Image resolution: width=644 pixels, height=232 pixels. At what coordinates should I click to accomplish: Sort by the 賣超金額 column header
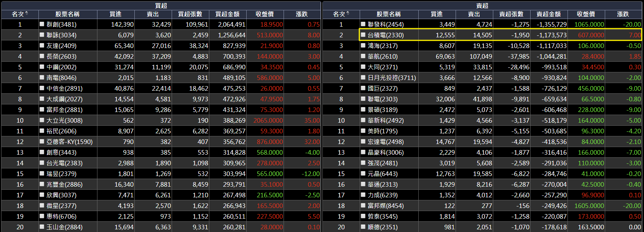(x=548, y=14)
